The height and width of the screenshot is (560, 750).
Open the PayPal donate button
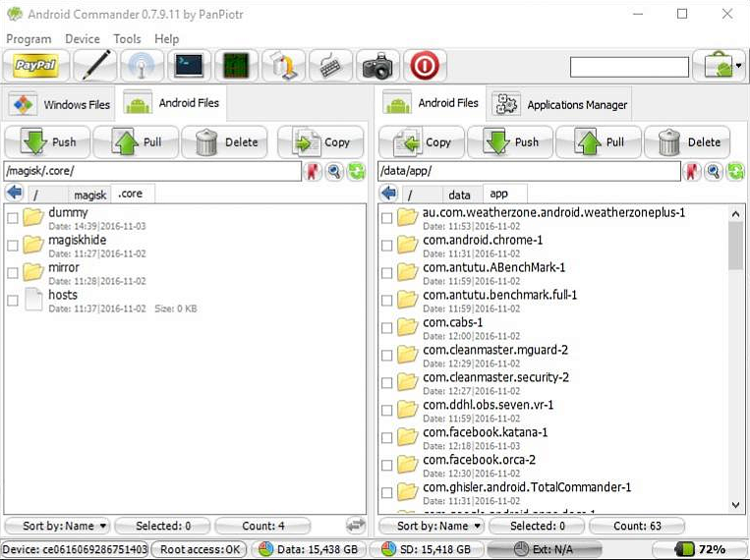click(35, 65)
